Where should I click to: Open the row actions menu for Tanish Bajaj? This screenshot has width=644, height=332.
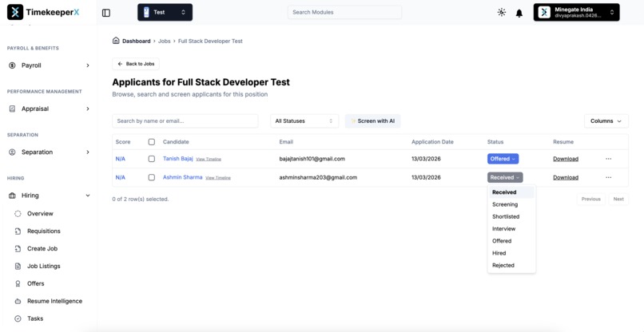[x=608, y=159]
